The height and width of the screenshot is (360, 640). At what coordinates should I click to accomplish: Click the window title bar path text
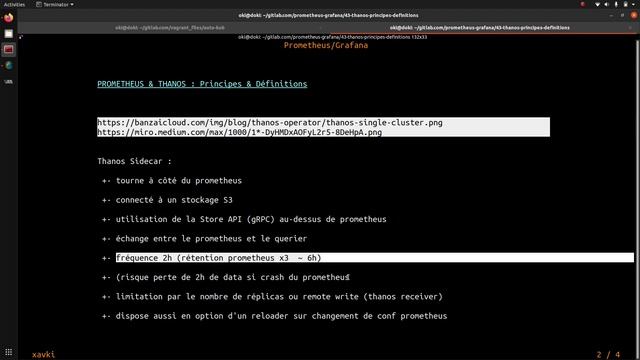pyautogui.click(x=328, y=15)
